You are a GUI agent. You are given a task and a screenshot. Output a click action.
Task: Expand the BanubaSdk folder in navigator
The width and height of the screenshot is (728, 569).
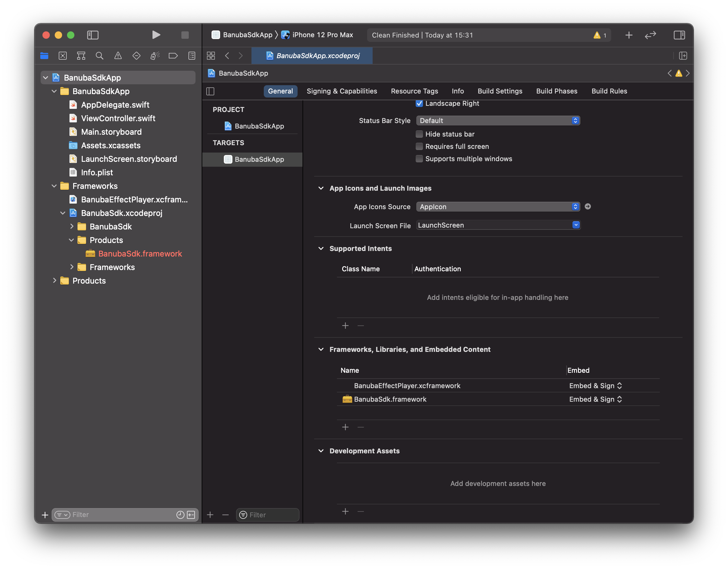point(71,226)
